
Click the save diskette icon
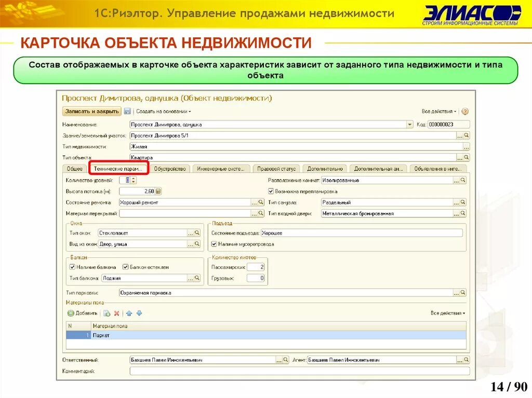point(127,111)
